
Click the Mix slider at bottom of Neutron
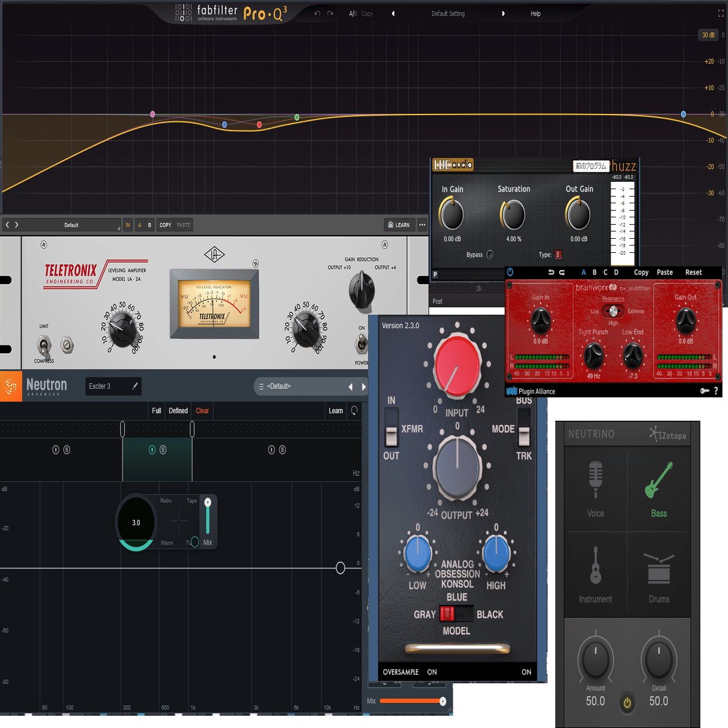pyautogui.click(x=413, y=701)
